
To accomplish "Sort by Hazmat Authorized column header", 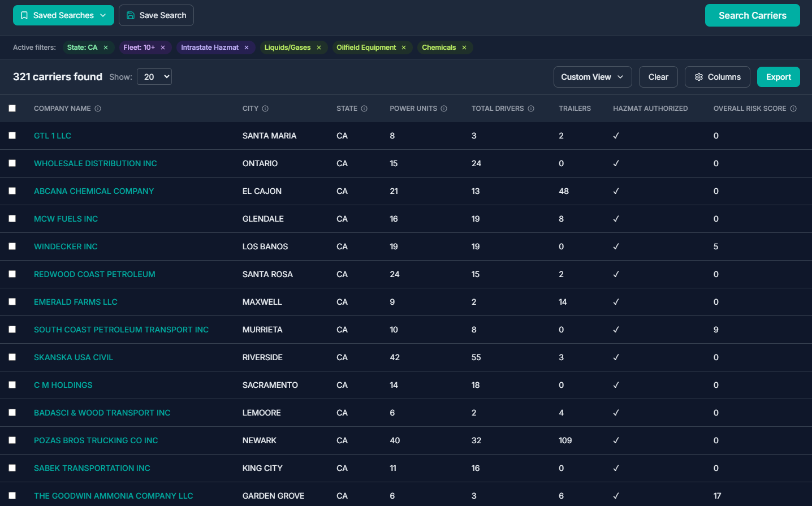I will [650, 109].
